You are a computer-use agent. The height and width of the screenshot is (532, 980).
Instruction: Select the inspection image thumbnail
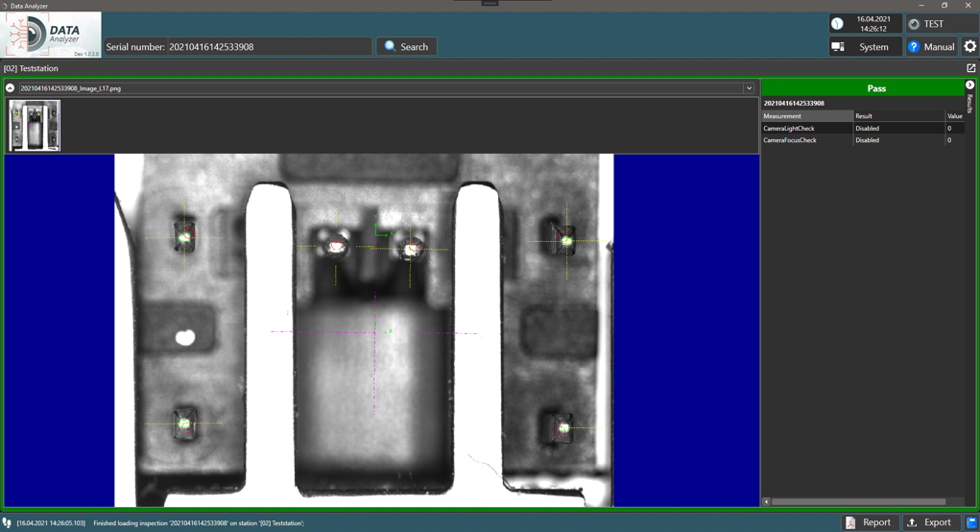pos(35,126)
